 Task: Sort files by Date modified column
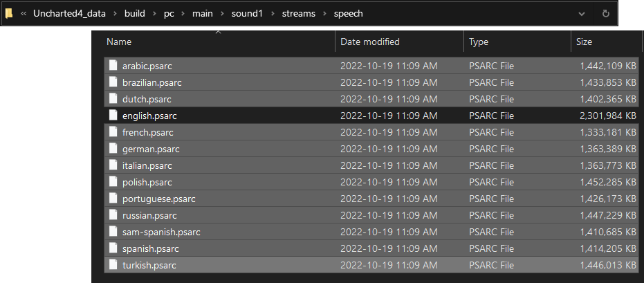point(370,42)
